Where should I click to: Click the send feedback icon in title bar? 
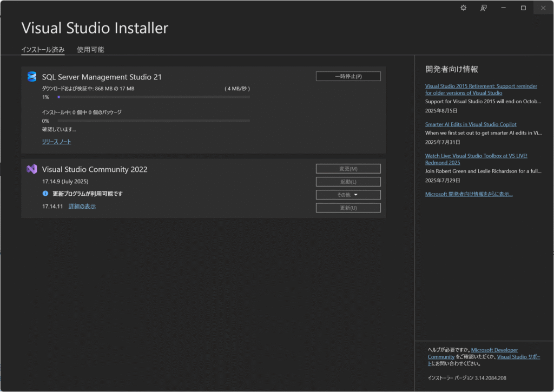(x=483, y=8)
